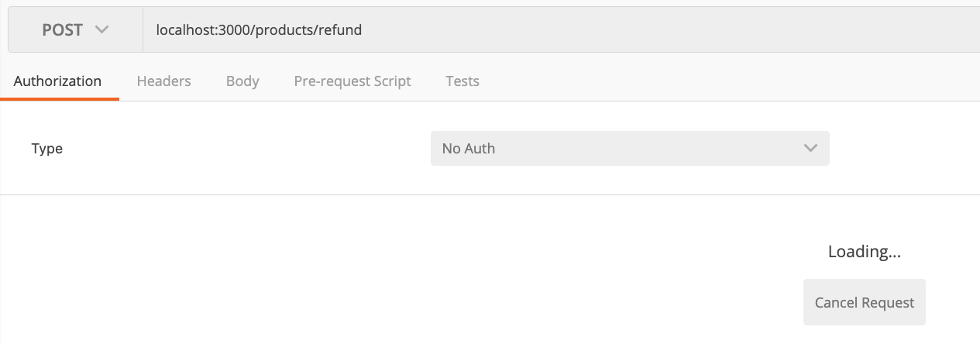This screenshot has height=344, width=980.
Task: Select the Authorization tab
Action: point(57,81)
